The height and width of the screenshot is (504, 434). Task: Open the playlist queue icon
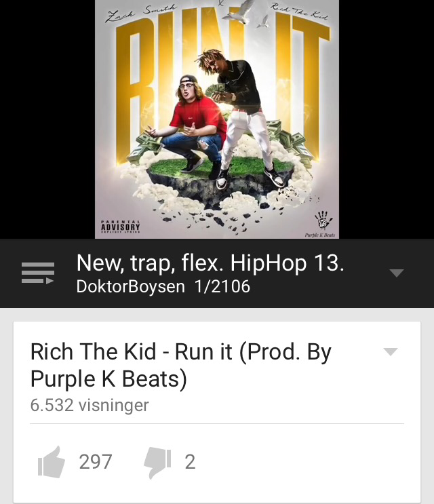[38, 273]
